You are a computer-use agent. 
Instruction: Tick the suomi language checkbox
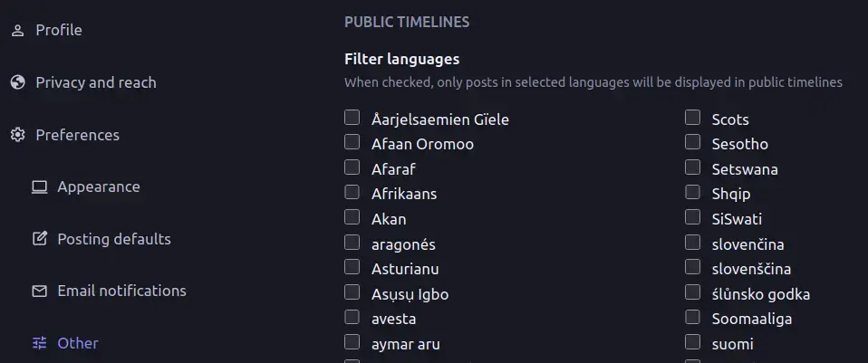click(x=692, y=342)
